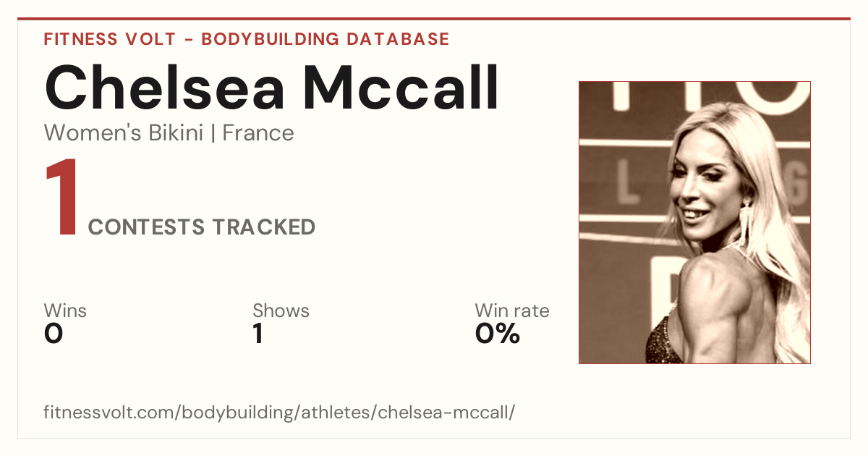
Task: Select the Women's Bikini division text
Action: (124, 133)
